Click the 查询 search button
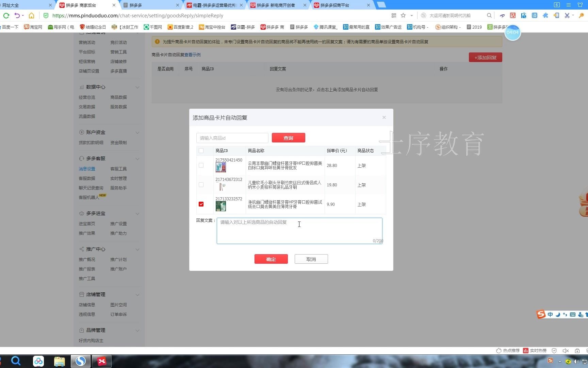This screenshot has width=588, height=368. click(x=288, y=138)
